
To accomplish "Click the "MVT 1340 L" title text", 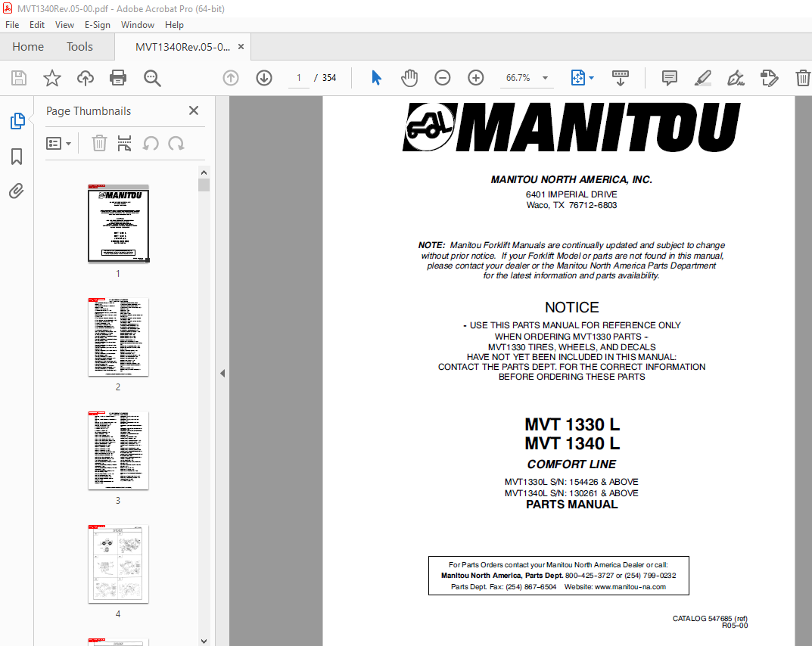I will 572,443.
